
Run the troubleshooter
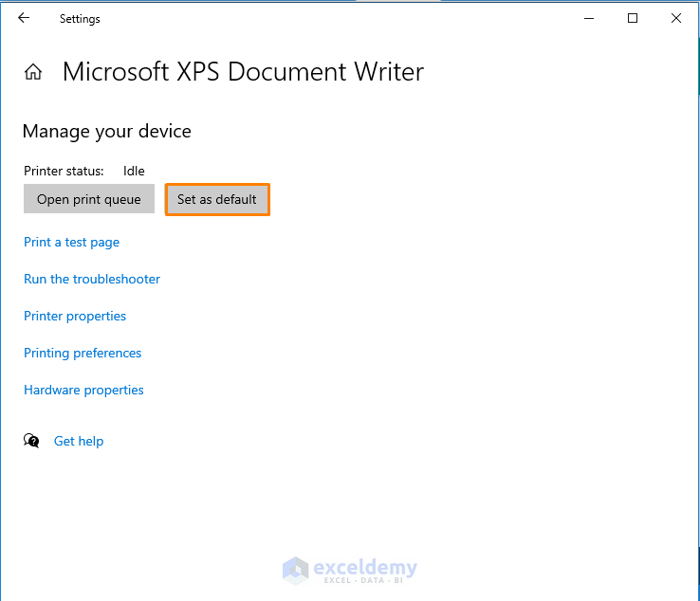point(92,279)
